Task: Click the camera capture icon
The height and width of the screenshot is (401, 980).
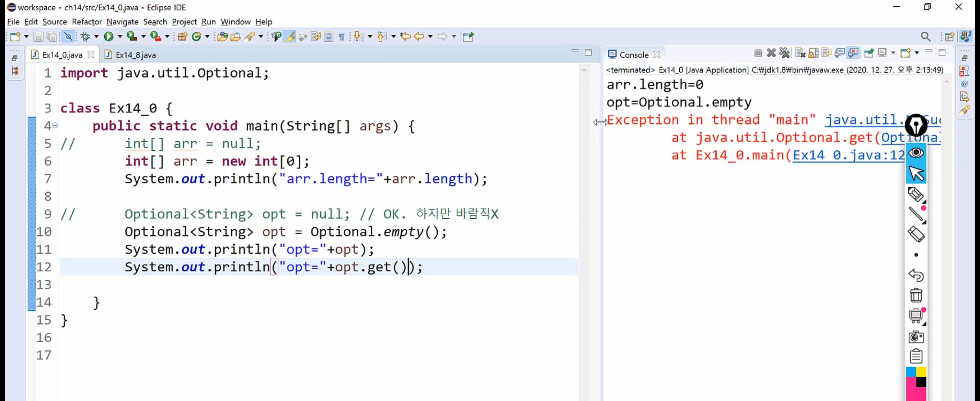Action: (x=916, y=337)
